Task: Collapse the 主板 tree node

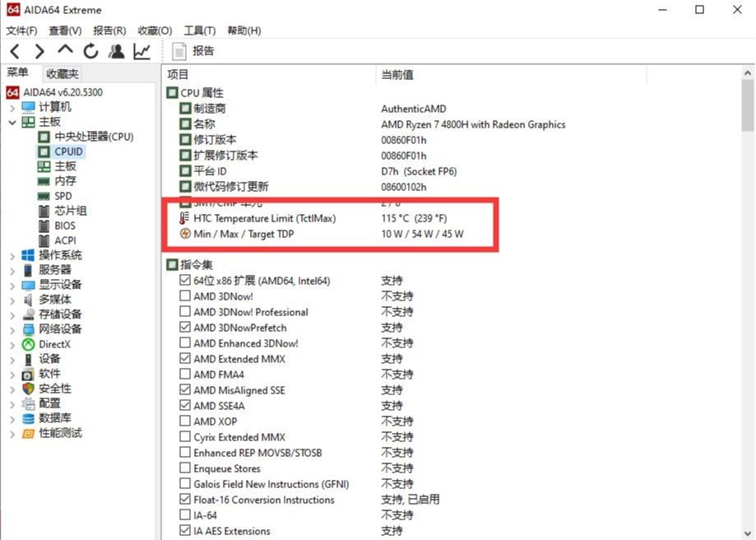Action: point(12,122)
